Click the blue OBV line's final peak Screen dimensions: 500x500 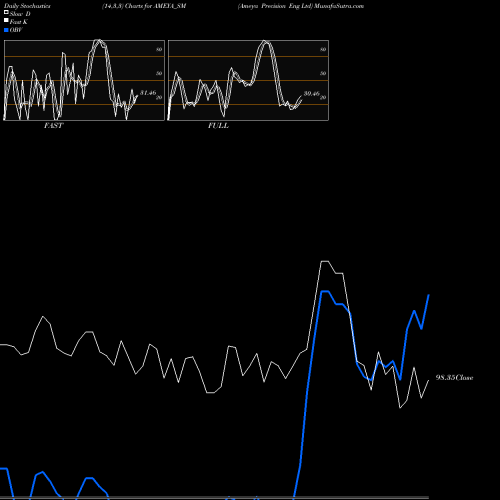[429, 295]
